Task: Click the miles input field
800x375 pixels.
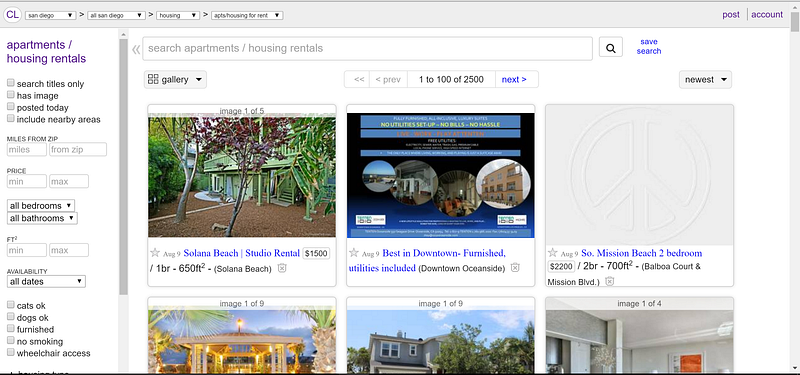Action: pyautogui.click(x=27, y=149)
